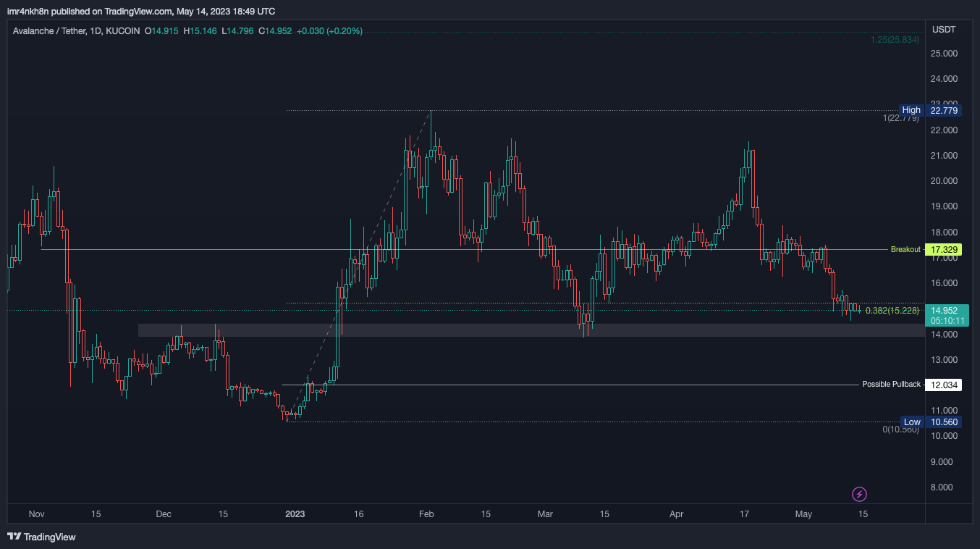Click the 24.000 price axis value

[945, 79]
